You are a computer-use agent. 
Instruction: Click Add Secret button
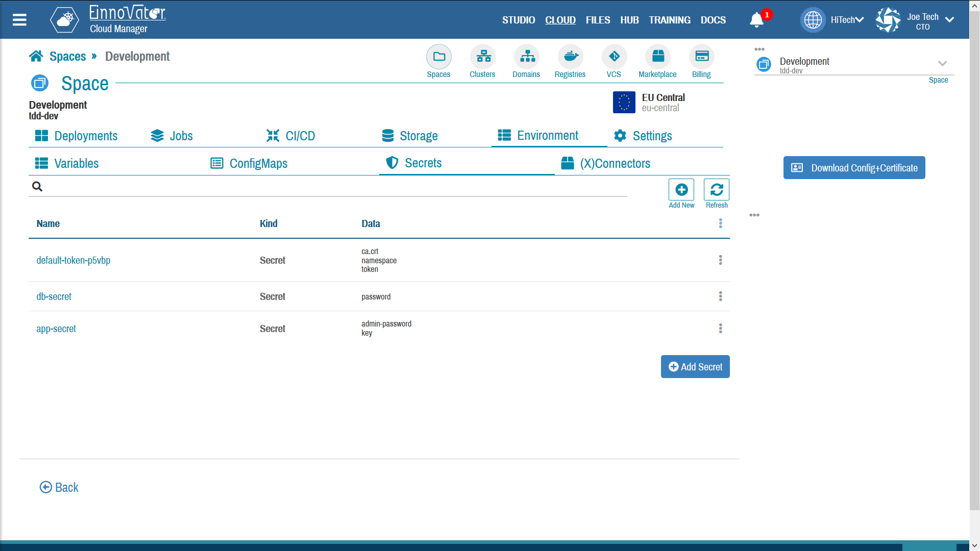tap(695, 366)
